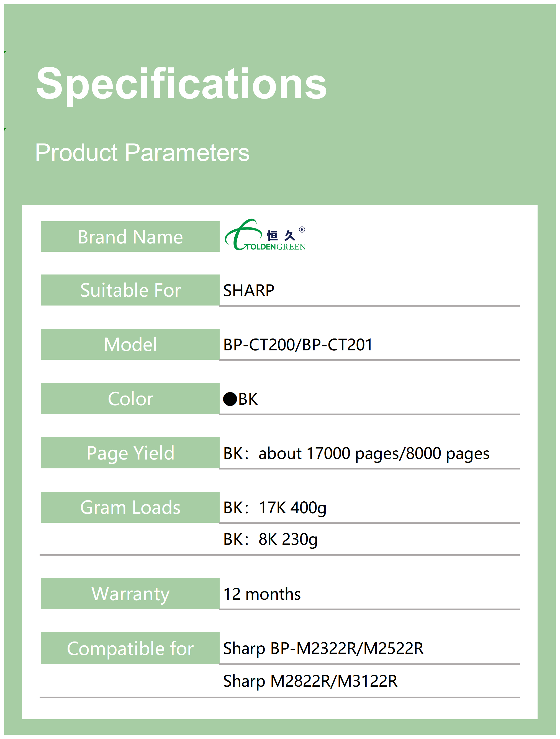Select the Suitable For label
This screenshot has height=739, width=560.
130,290
